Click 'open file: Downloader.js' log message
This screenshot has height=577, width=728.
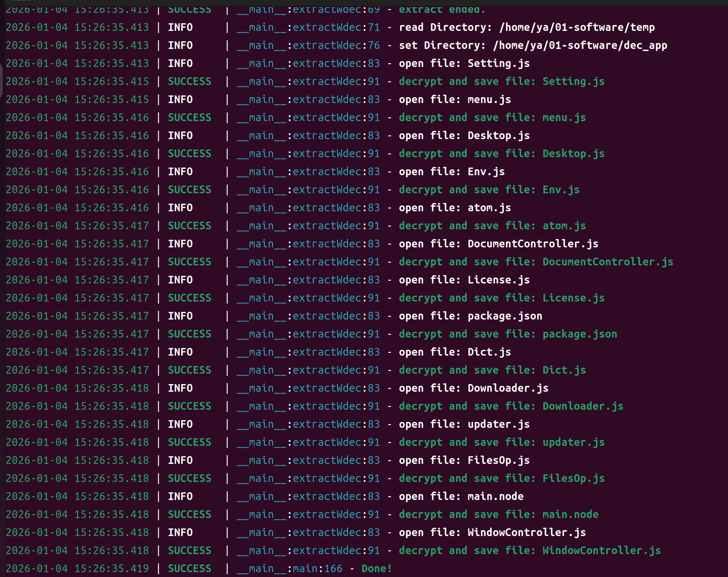click(473, 388)
